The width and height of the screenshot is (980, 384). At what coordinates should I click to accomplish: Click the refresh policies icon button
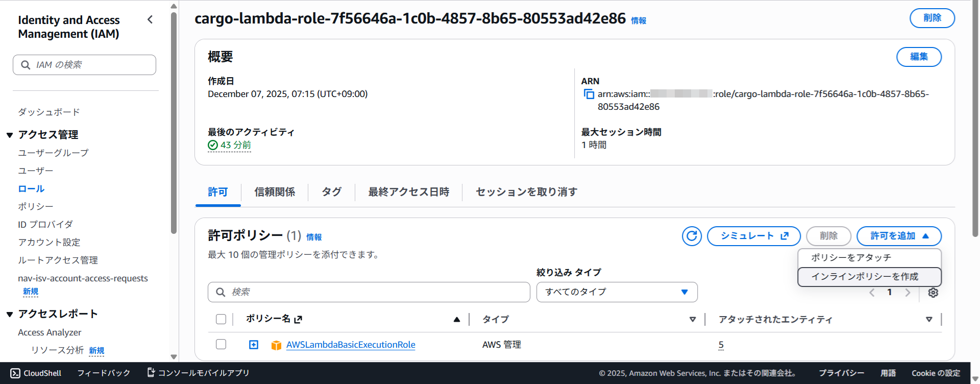click(x=692, y=236)
